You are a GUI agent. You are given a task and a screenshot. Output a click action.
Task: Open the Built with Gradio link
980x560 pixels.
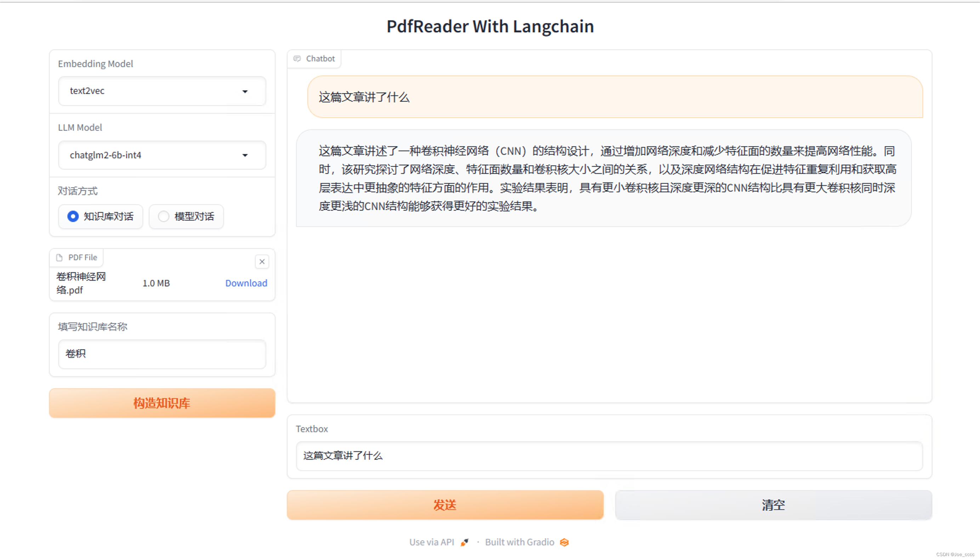519,542
